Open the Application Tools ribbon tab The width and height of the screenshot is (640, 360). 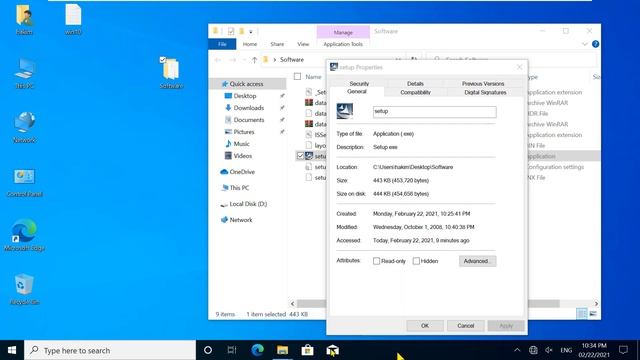[343, 44]
